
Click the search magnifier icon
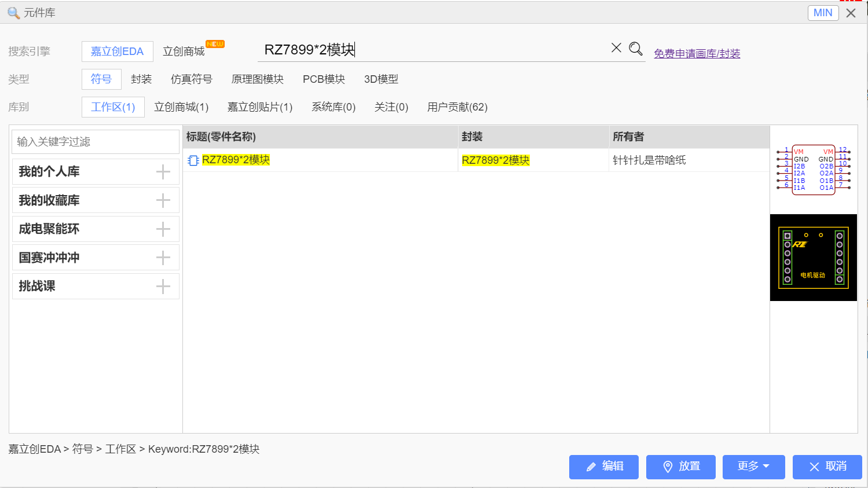coord(636,49)
